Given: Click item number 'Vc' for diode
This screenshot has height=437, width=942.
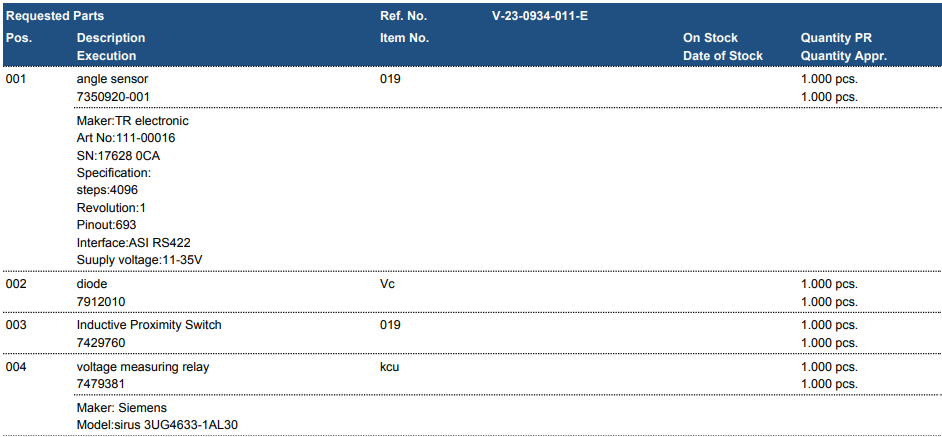Looking at the screenshot, I should point(387,284).
